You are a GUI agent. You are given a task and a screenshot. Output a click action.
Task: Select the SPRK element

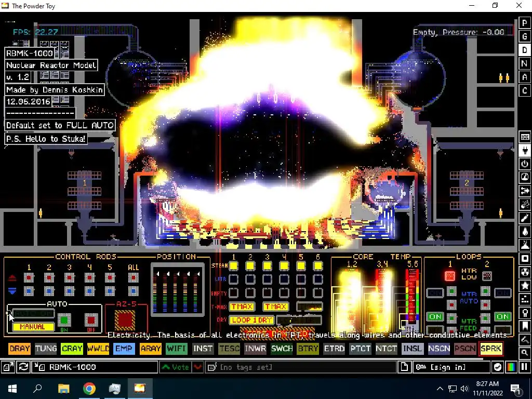coord(491,349)
